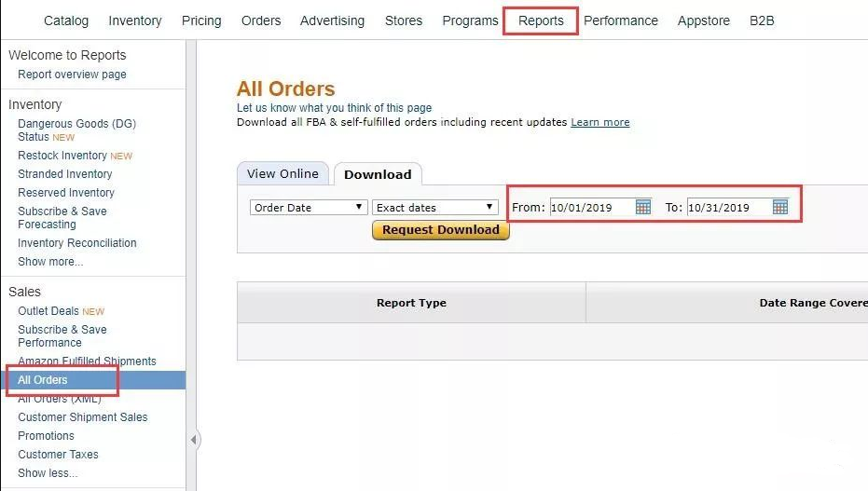Click Let us know what you think link
868x491 pixels.
click(335, 108)
